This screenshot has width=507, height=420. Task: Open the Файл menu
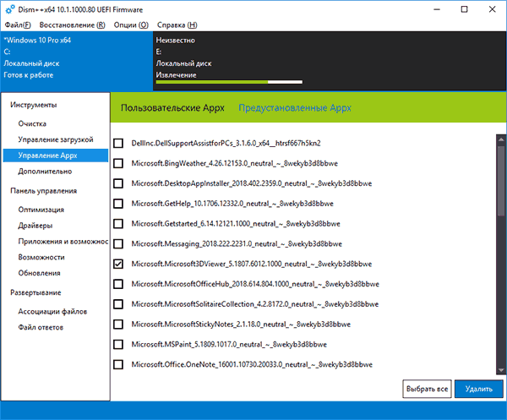point(18,25)
